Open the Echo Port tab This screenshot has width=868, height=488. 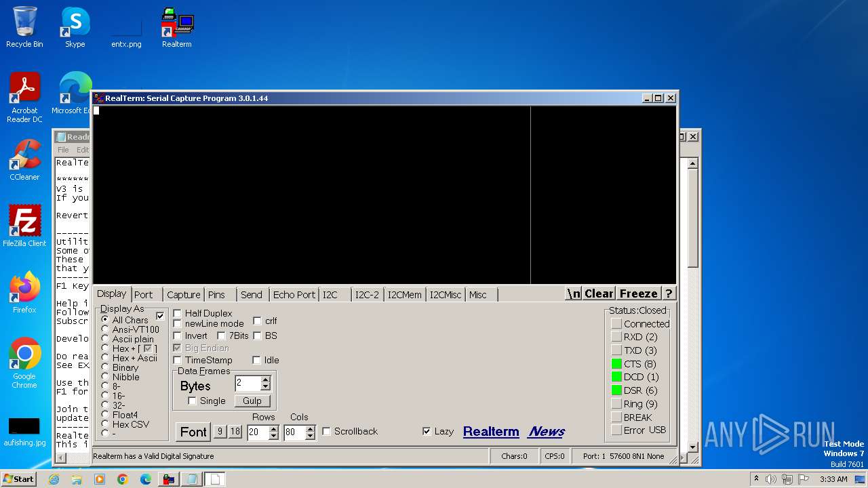point(294,295)
